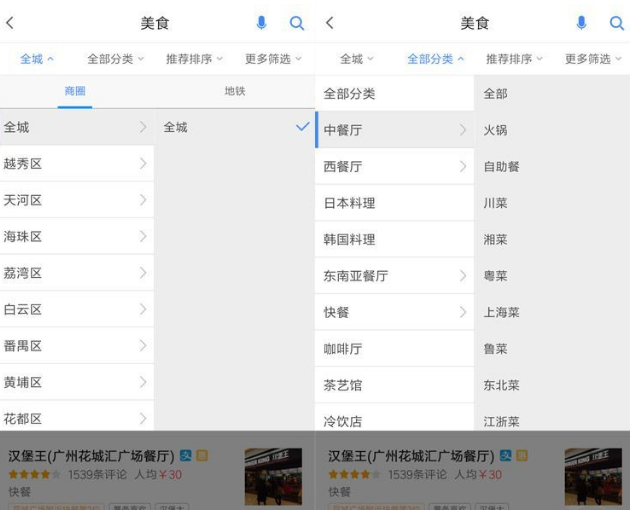Viewport: 630px width, 510px height.
Task: Choose 海珠区 district
Action: pyautogui.click(x=77, y=236)
